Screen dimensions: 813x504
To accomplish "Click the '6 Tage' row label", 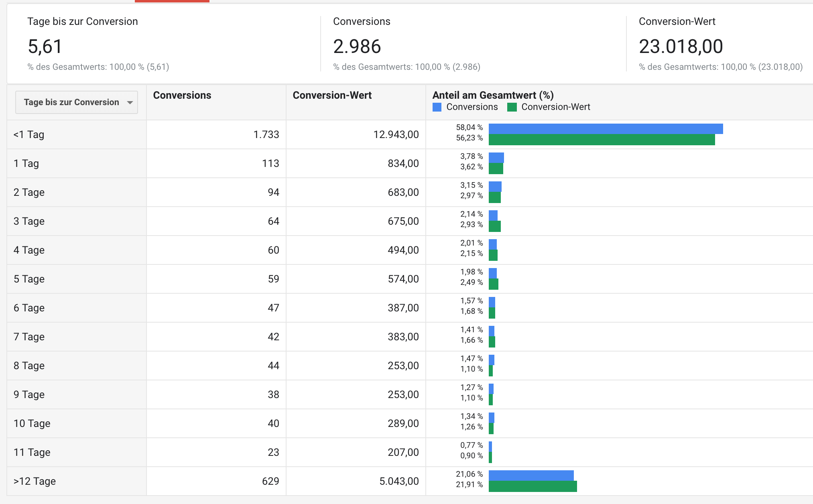I will 29,308.
